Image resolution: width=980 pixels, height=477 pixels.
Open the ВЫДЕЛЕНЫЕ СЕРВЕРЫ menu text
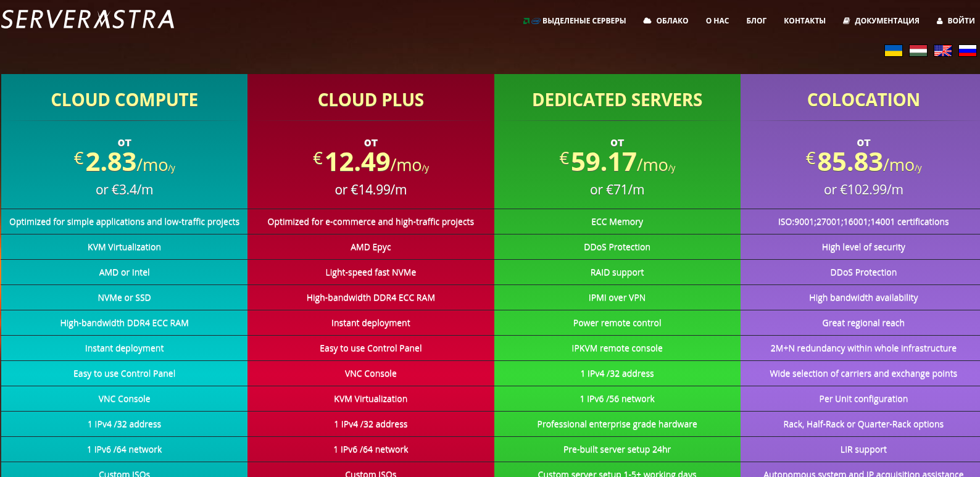[584, 21]
